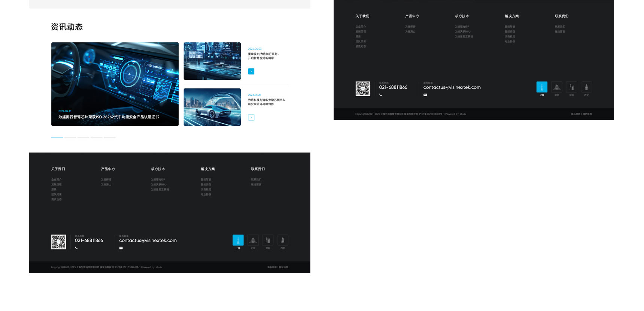Viewport: 644px width, 311px height.
Task: Open 为旌海山 link in the separate footer mockup
Action: click(x=410, y=31)
